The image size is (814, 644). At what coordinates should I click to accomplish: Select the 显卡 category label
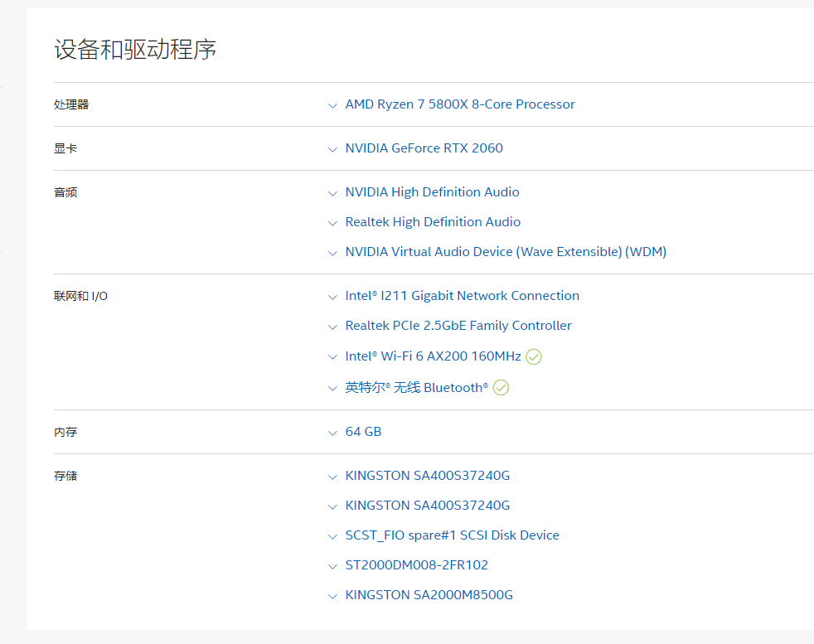click(65, 148)
